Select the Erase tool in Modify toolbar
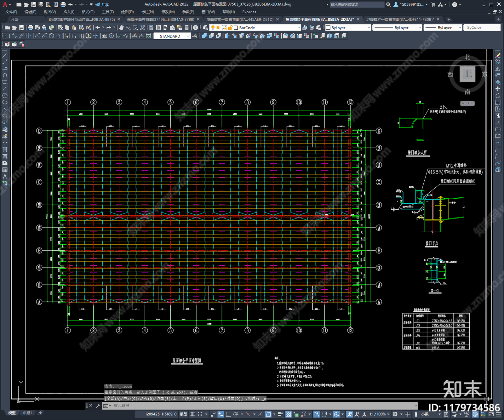Viewport: 504px width, 420px height. pos(498,55)
